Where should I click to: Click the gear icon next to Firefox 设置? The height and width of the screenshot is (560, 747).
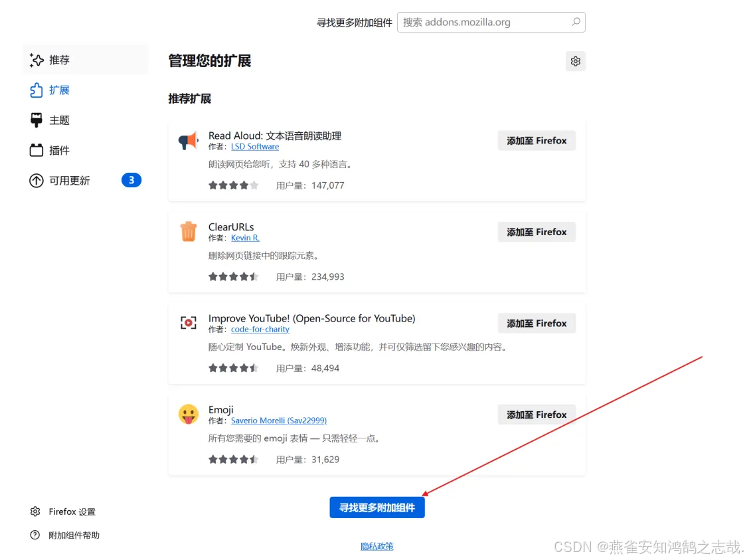click(35, 512)
